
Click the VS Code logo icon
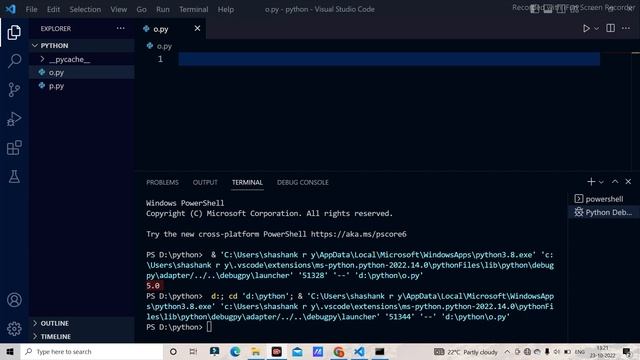click(11, 9)
